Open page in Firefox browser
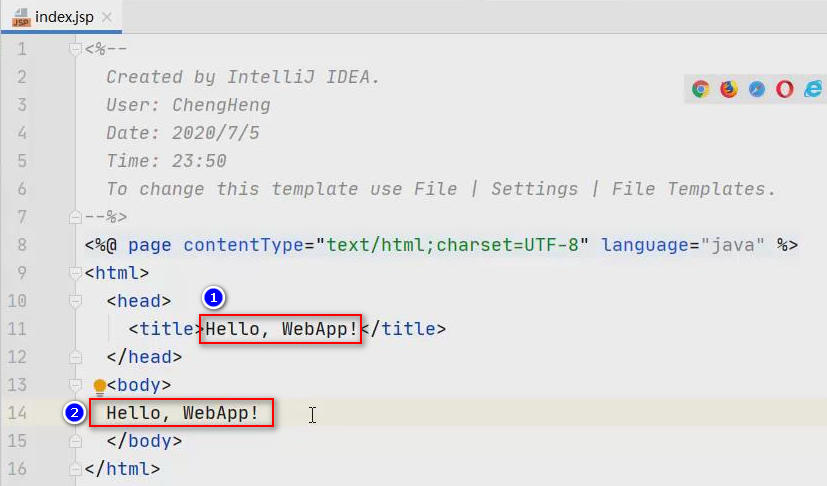Image resolution: width=827 pixels, height=486 pixels. point(729,89)
